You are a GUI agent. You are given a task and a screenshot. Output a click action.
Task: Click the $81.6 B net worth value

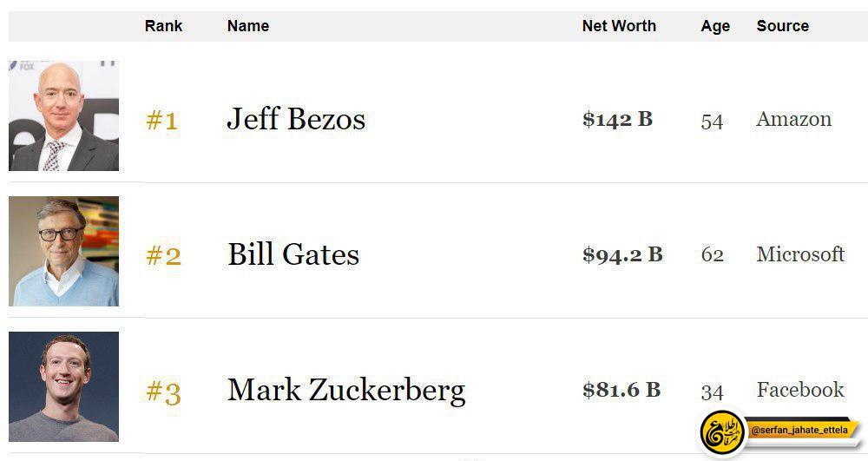[621, 390]
